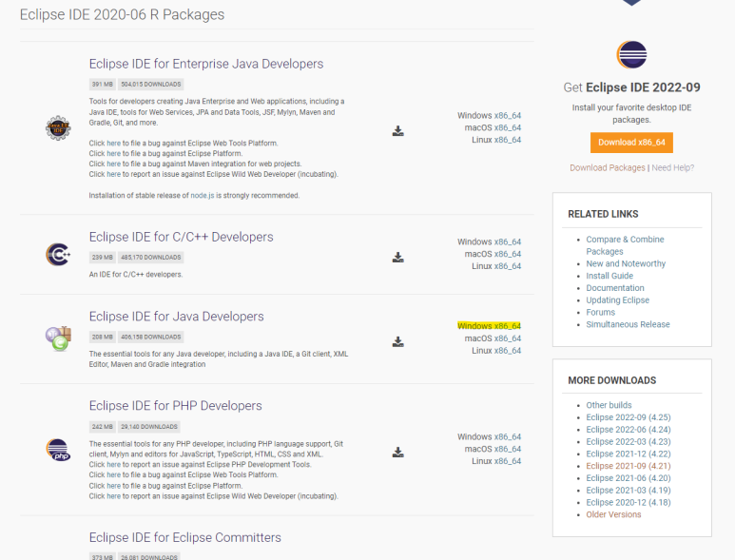Open Compare & Combine Packages link
This screenshot has height=560, width=735.
coord(625,245)
